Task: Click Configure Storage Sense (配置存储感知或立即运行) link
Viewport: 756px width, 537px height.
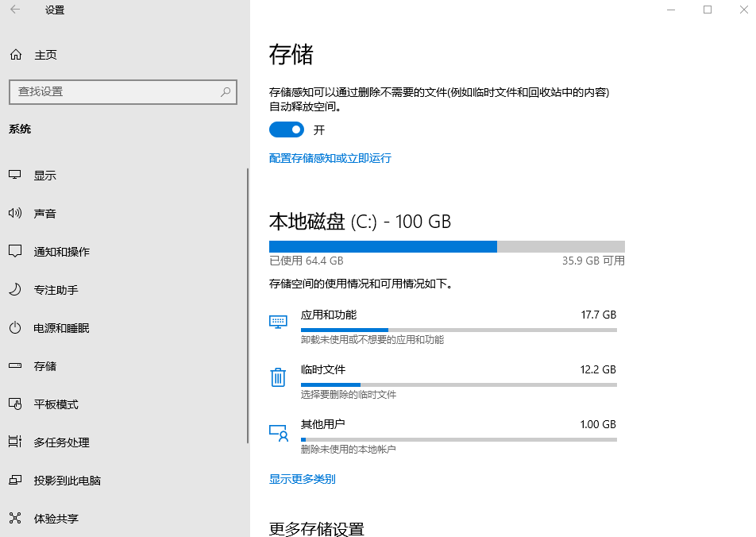Action: click(330, 158)
